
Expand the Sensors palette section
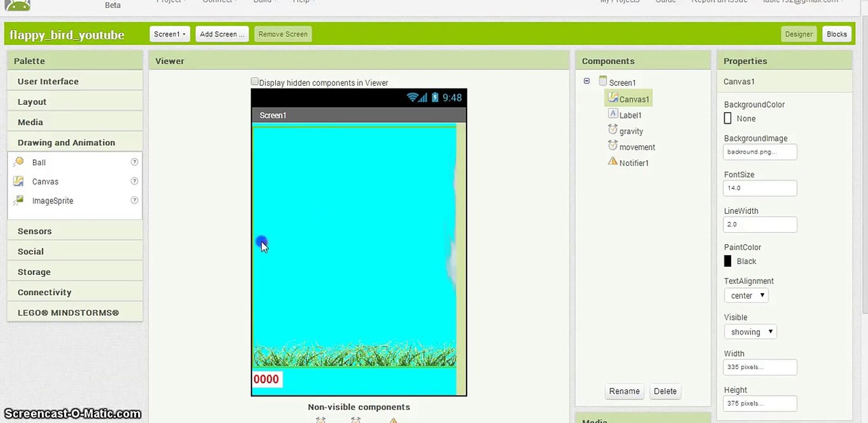point(75,231)
